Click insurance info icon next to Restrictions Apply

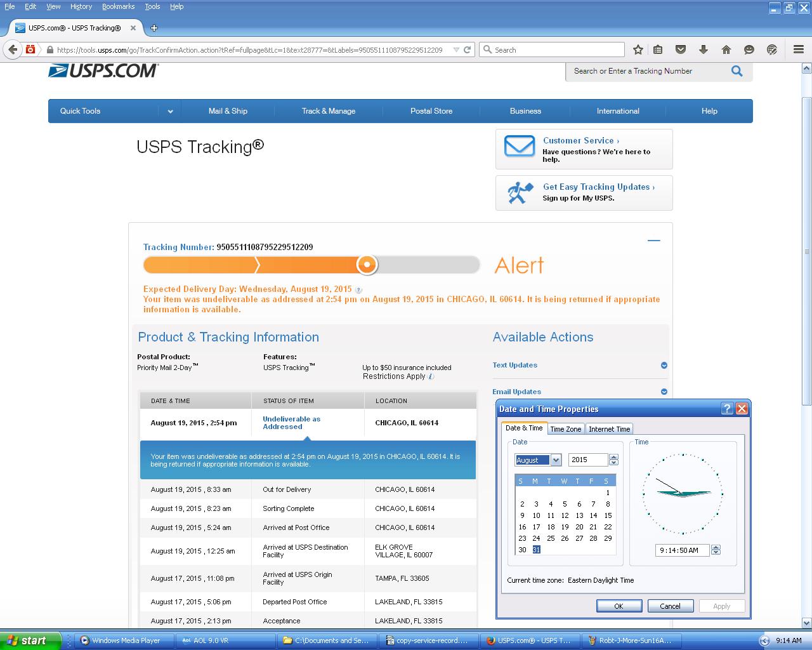[431, 376]
